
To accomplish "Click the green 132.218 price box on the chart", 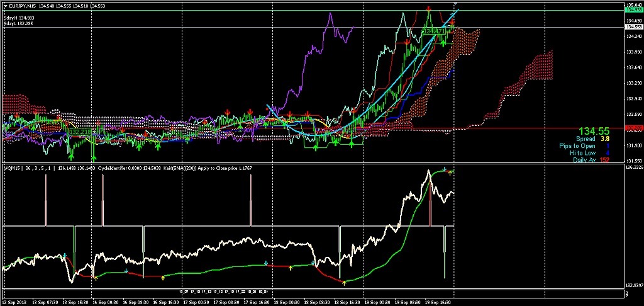I will tap(79, 131).
